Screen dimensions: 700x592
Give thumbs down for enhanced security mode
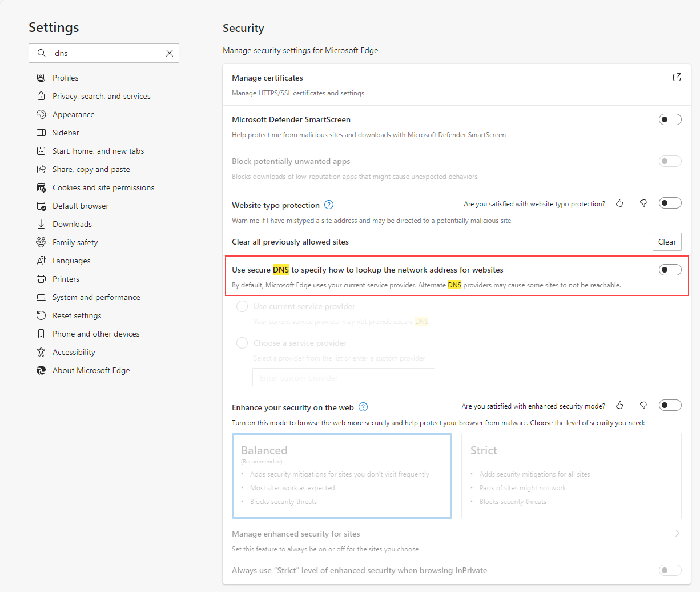click(x=643, y=405)
